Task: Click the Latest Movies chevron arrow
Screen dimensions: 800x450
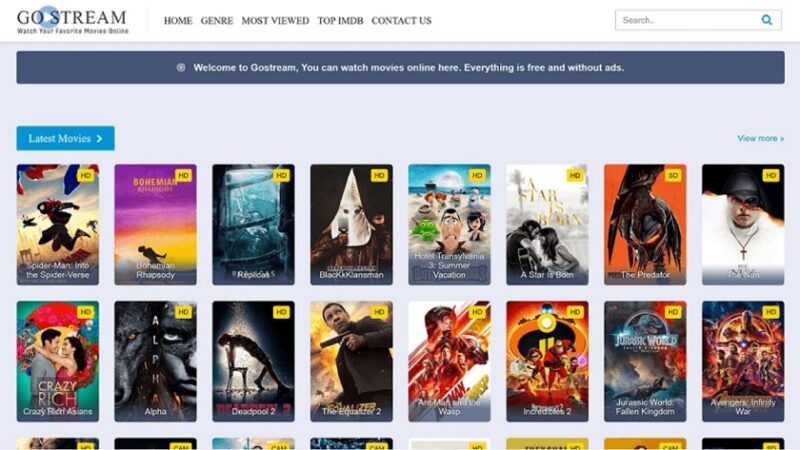Action: 99,138
